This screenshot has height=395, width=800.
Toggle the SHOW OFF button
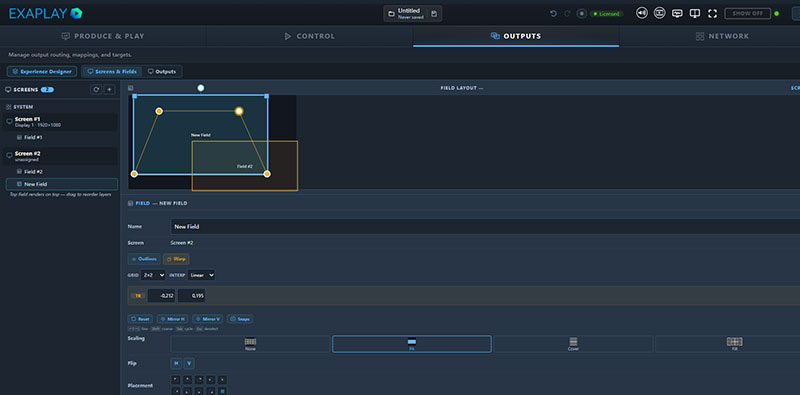click(747, 13)
